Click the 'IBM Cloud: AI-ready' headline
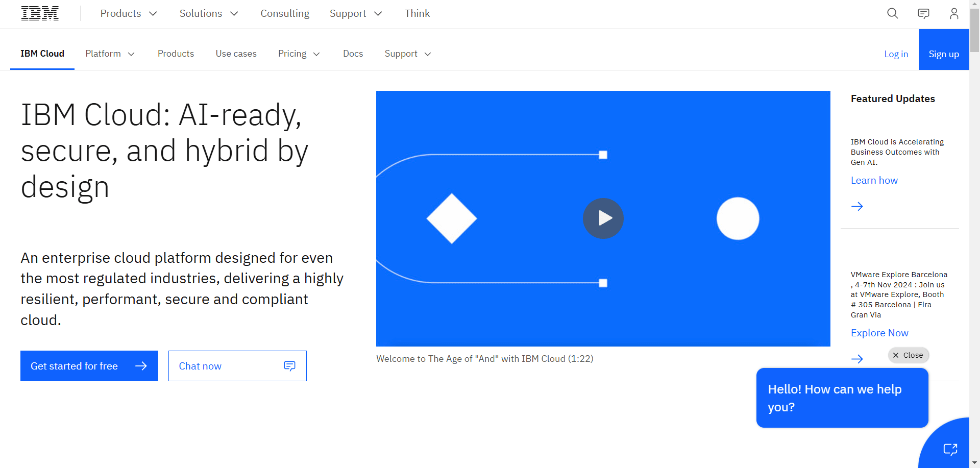This screenshot has height=468, width=980. point(164,151)
